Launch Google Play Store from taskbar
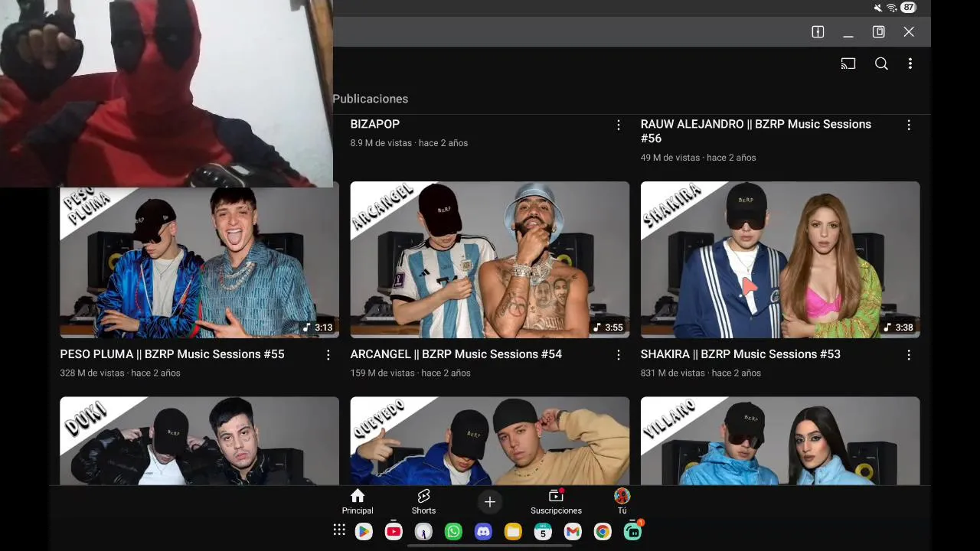Screen dimensions: 980x551 pos(364,531)
